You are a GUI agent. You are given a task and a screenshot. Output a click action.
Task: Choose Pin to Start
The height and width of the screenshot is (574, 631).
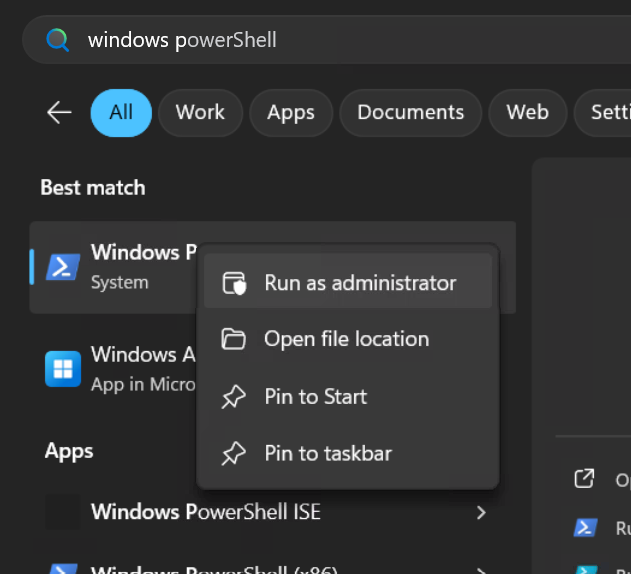pos(348,396)
